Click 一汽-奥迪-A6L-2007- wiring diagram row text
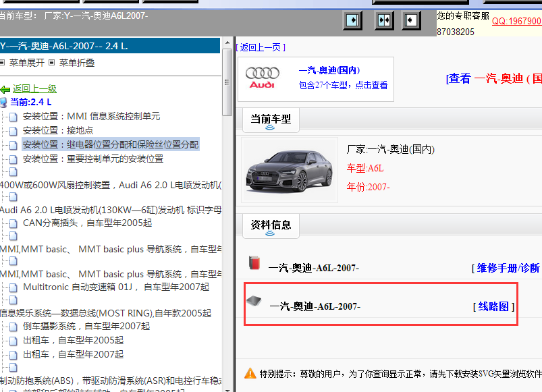This screenshot has height=392, width=542. pos(315,307)
